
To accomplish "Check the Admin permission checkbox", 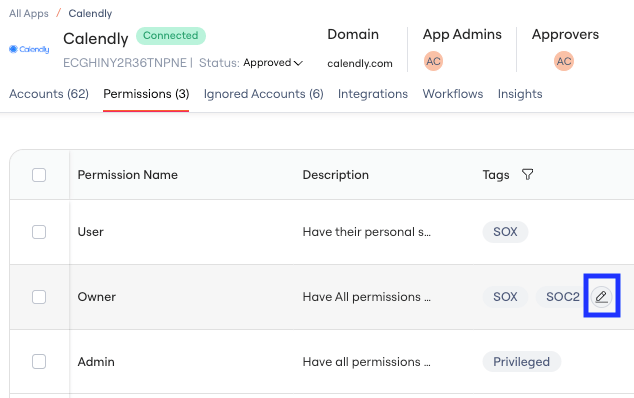I will (39, 361).
